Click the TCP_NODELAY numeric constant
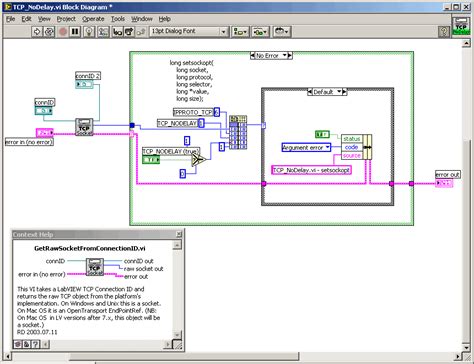The width and height of the screenshot is (474, 364). coord(201,123)
